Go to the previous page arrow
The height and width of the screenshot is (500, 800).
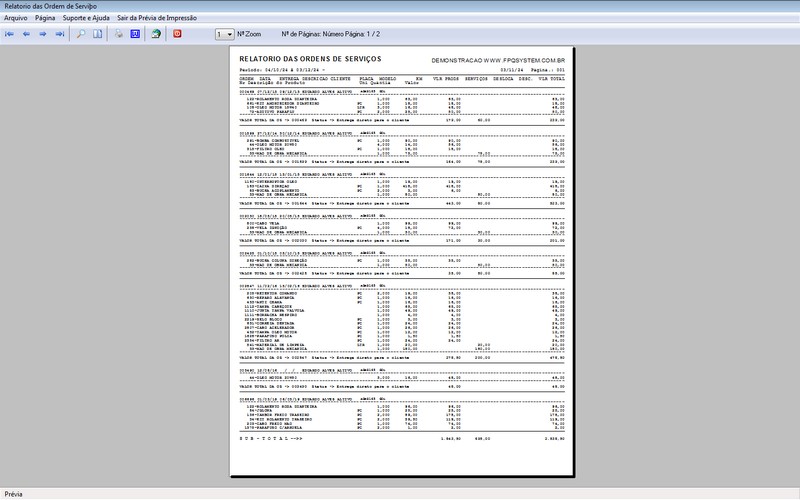[27, 34]
